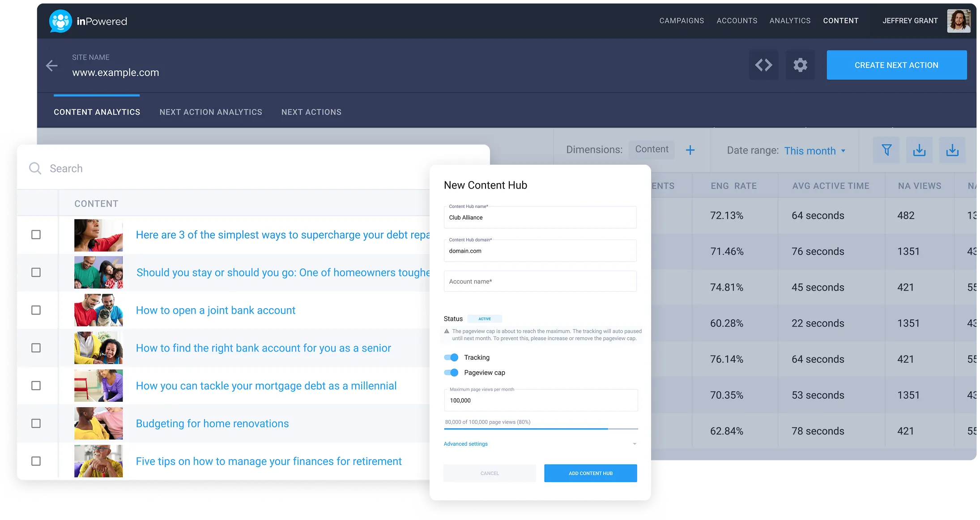Viewport: 980px width, 520px height.
Task: Open site settings gear icon
Action: [800, 65]
